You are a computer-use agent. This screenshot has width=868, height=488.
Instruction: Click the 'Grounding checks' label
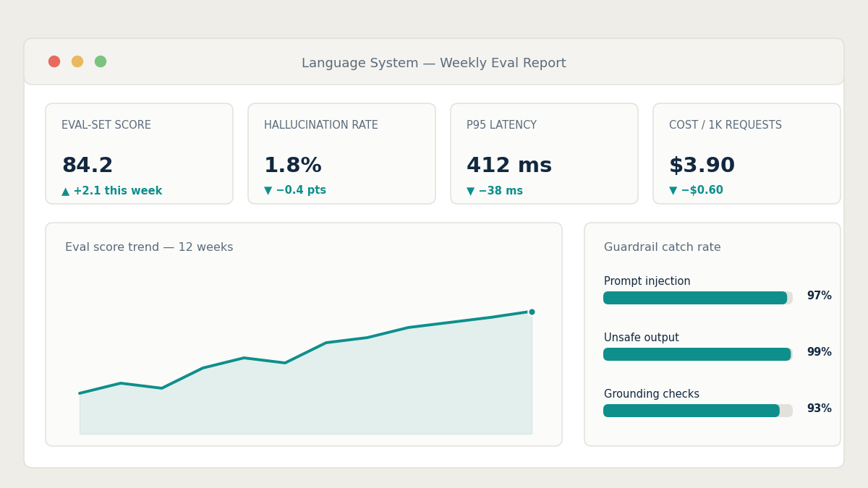[652, 394]
